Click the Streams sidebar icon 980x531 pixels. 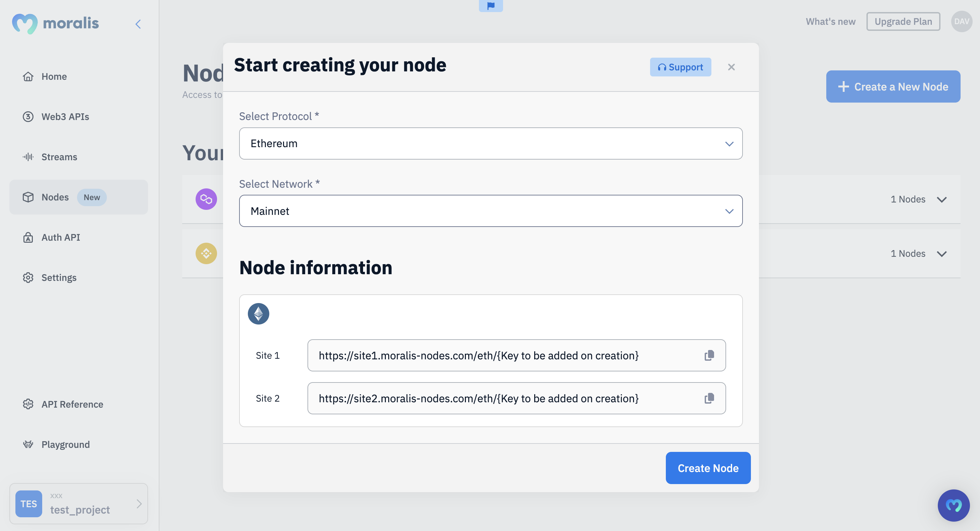(x=27, y=156)
